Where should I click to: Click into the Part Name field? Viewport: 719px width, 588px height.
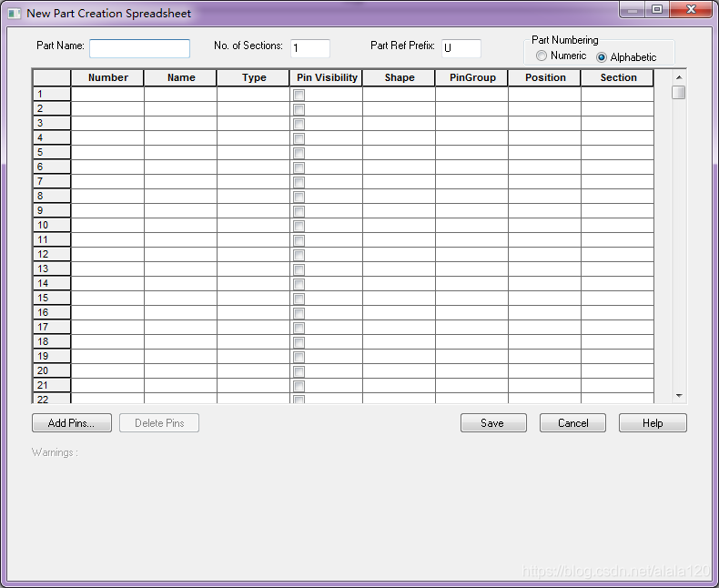point(139,48)
